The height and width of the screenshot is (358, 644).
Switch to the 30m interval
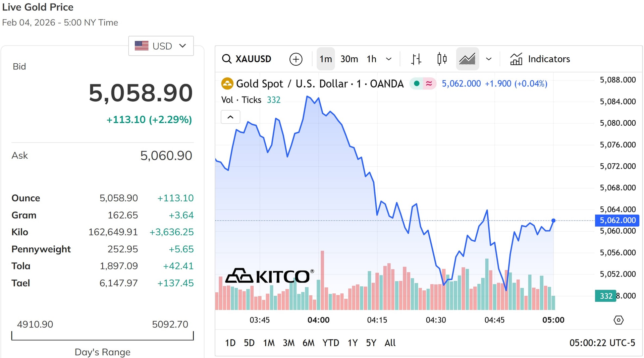pyautogui.click(x=349, y=59)
